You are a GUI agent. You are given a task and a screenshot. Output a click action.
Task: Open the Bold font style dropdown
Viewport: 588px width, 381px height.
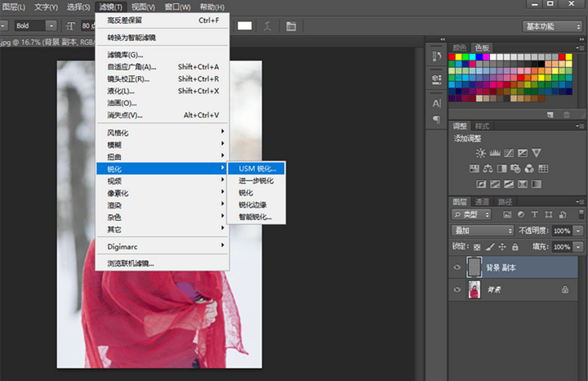pyautogui.click(x=51, y=25)
